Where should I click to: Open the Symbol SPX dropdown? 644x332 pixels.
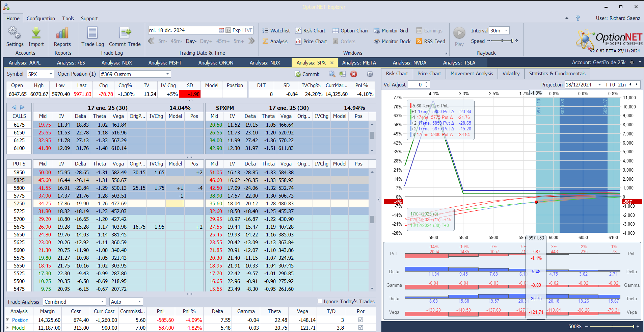(x=51, y=74)
